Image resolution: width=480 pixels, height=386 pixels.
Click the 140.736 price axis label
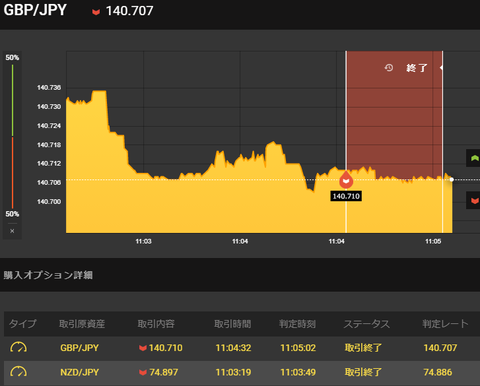tap(49, 88)
